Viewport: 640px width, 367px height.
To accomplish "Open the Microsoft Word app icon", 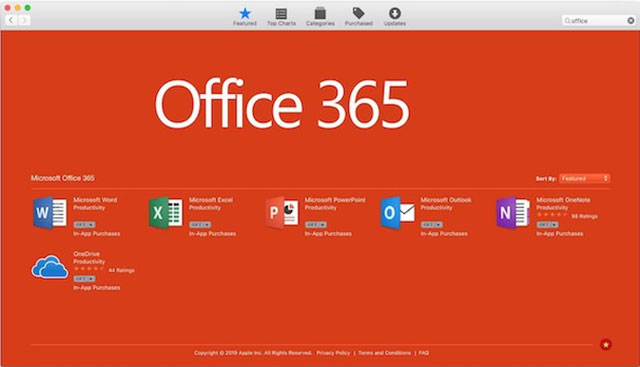I will click(50, 213).
